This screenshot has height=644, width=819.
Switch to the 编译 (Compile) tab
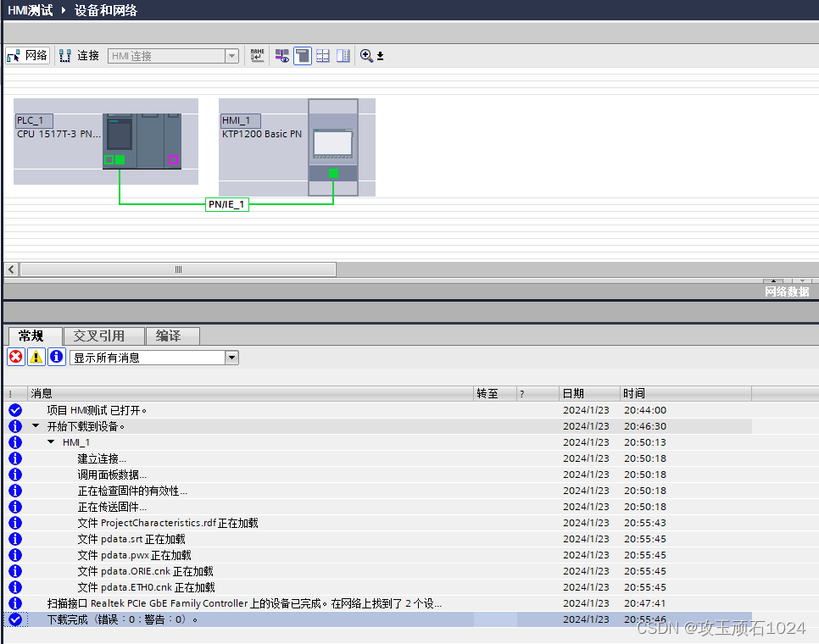pyautogui.click(x=172, y=336)
